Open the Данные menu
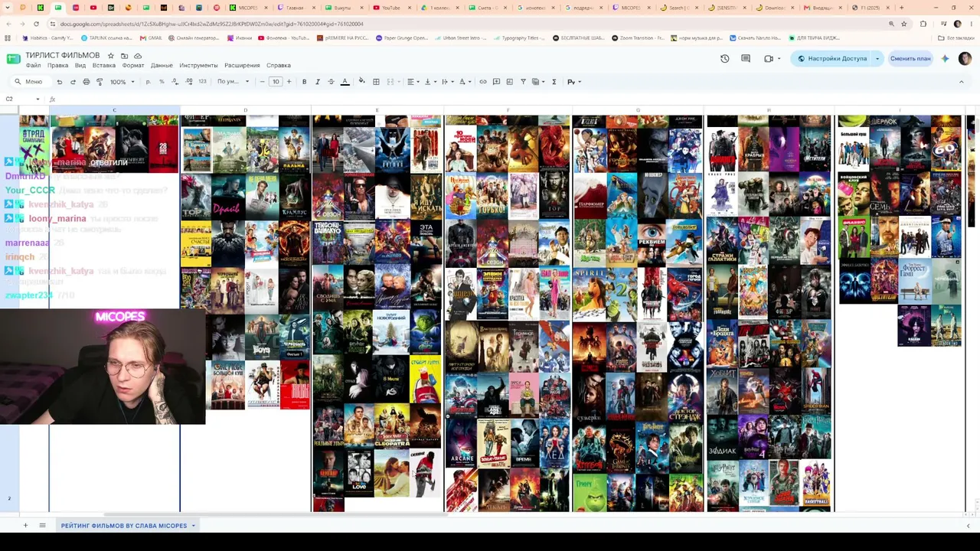Image resolution: width=980 pixels, height=551 pixels. point(162,66)
